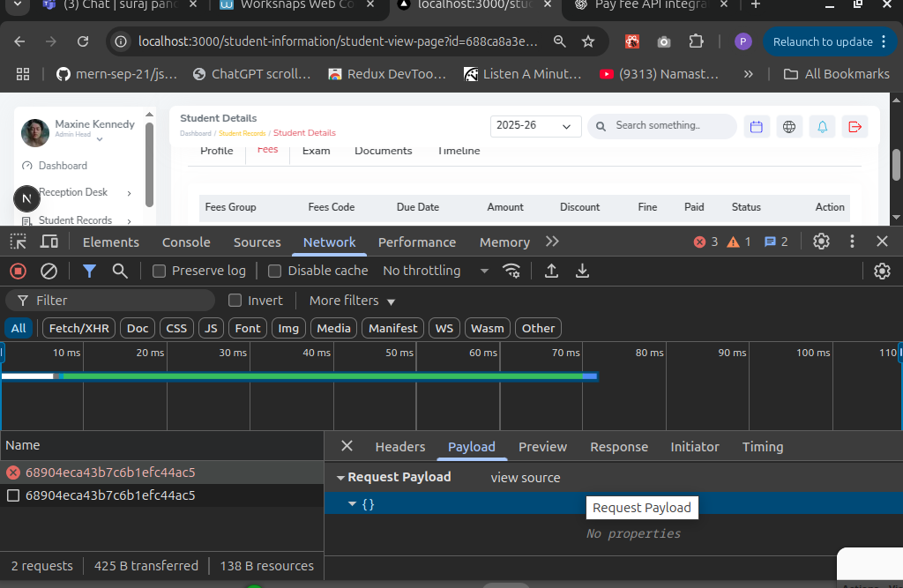This screenshot has width=903, height=588.
Task: Switch to the Console tab
Action: 186,242
